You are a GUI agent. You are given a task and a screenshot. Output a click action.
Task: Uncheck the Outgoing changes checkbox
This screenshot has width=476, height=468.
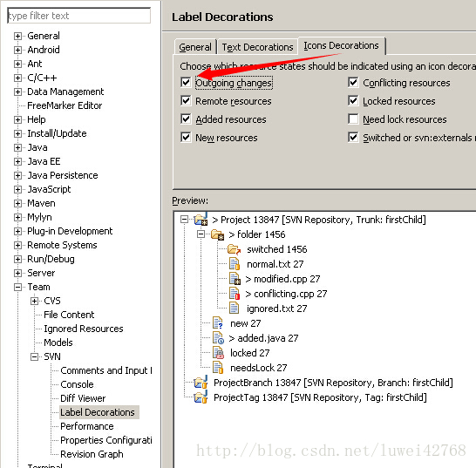(x=186, y=83)
